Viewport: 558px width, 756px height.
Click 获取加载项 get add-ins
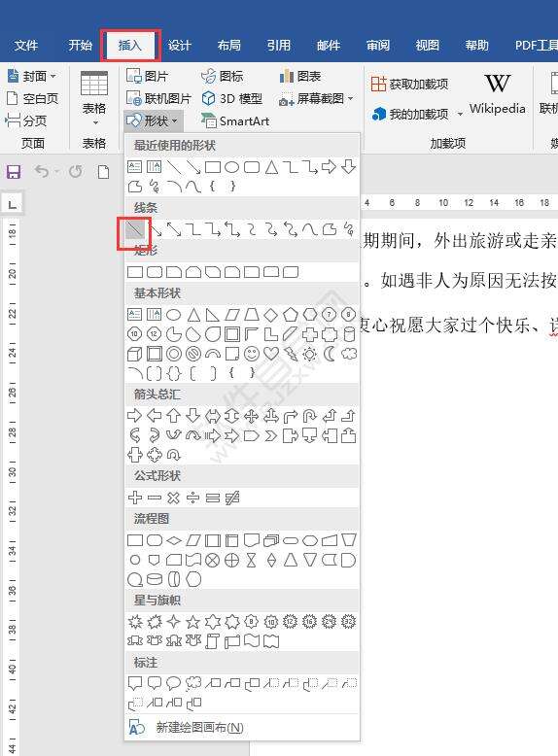click(x=410, y=84)
